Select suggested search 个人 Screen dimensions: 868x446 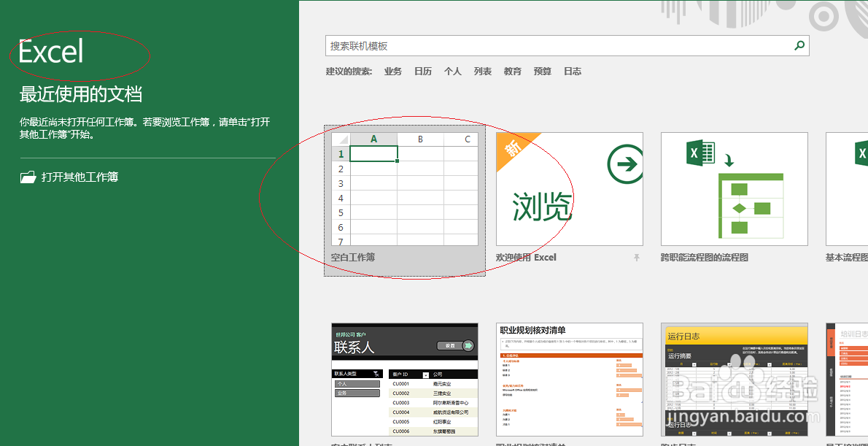coord(453,72)
